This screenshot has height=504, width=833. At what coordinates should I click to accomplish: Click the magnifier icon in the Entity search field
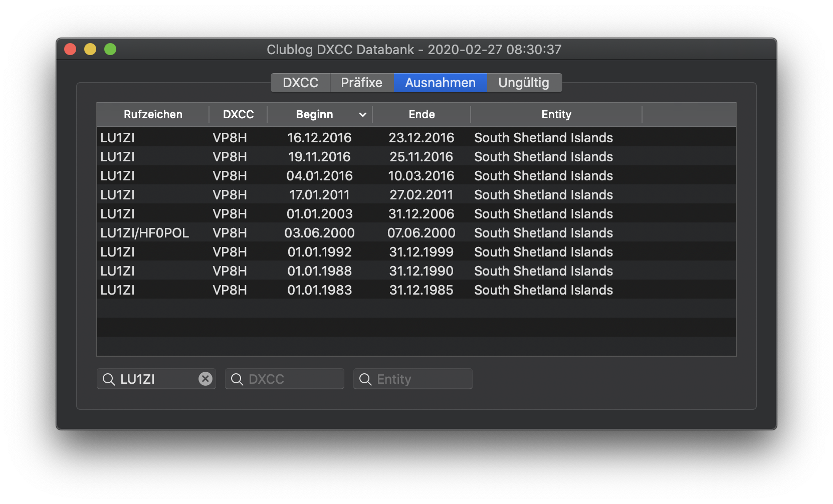(x=365, y=379)
